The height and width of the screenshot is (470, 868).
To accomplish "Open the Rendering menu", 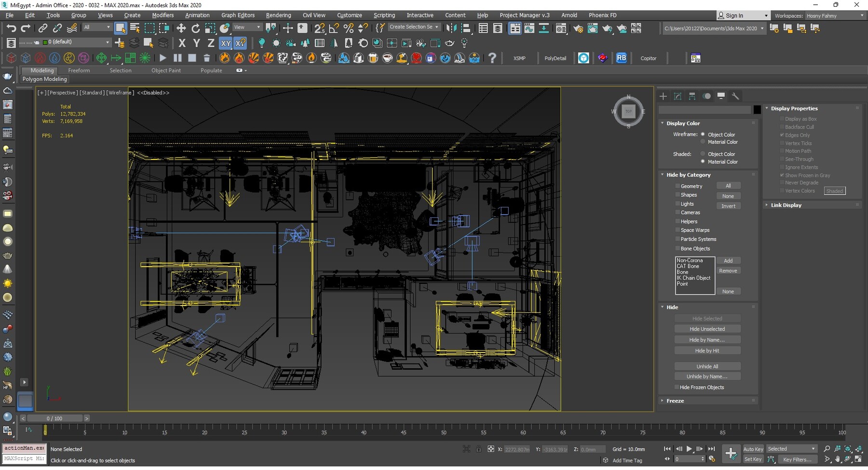I will [x=278, y=15].
